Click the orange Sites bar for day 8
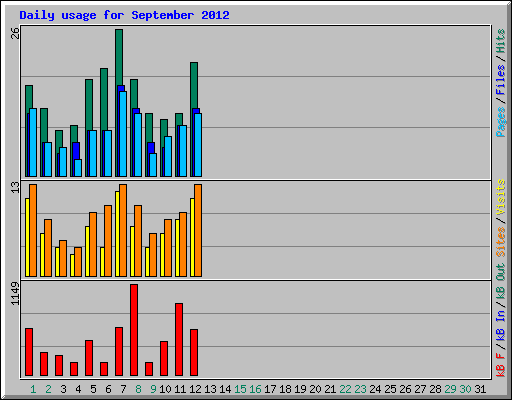The height and width of the screenshot is (400, 512). click(x=138, y=241)
